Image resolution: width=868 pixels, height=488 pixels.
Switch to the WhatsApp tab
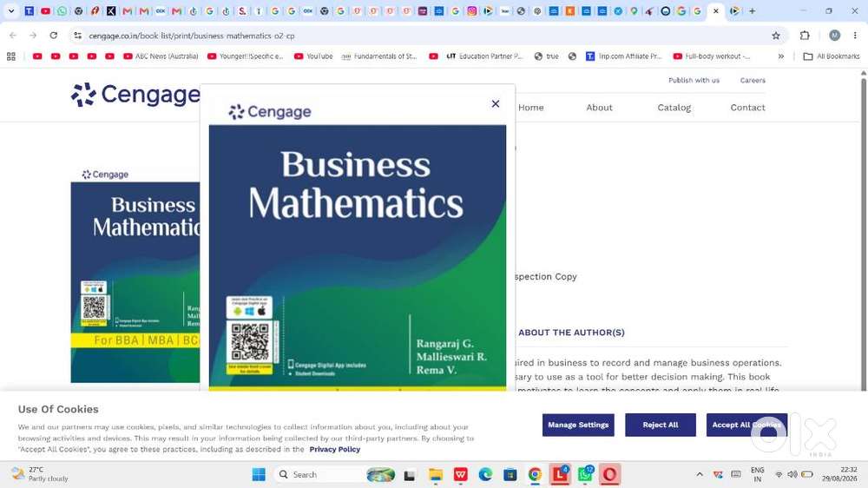point(62,10)
